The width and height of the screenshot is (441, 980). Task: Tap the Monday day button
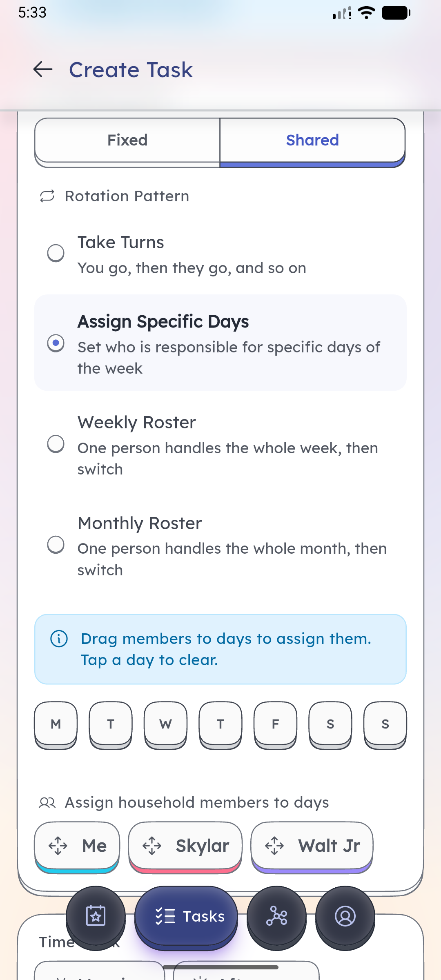click(x=56, y=724)
